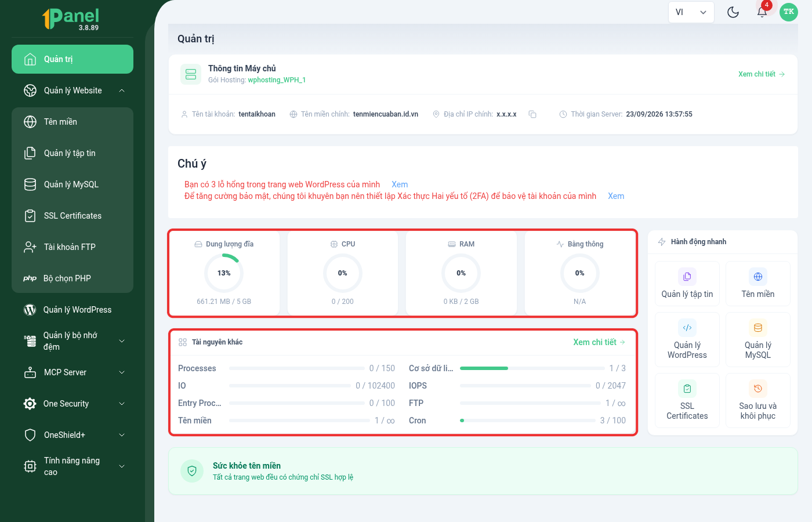Image resolution: width=812 pixels, height=522 pixels.
Task: Open notifications bell icon
Action: pos(762,12)
